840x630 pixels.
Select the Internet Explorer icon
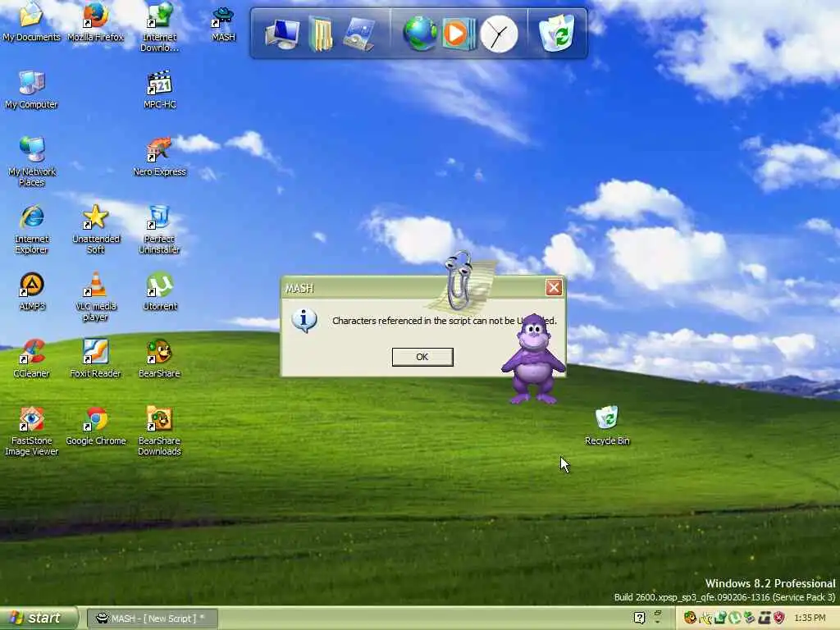pos(32,230)
